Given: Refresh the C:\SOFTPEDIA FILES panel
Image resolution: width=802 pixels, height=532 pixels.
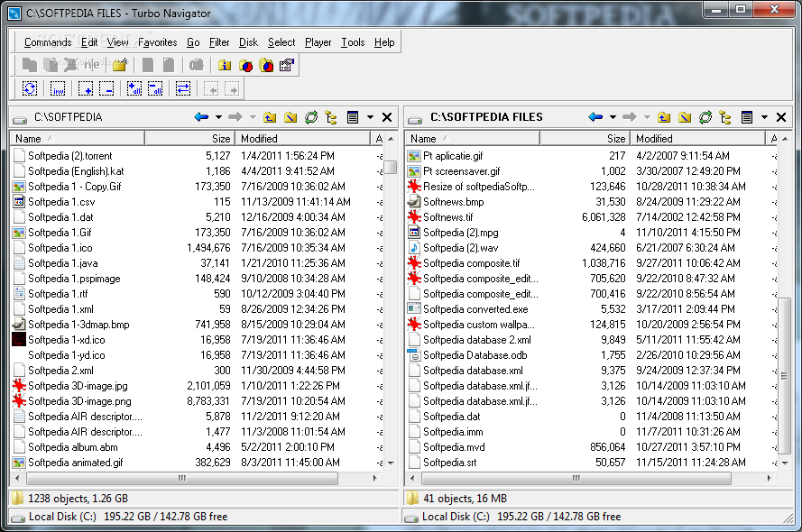Looking at the screenshot, I should pos(705,117).
